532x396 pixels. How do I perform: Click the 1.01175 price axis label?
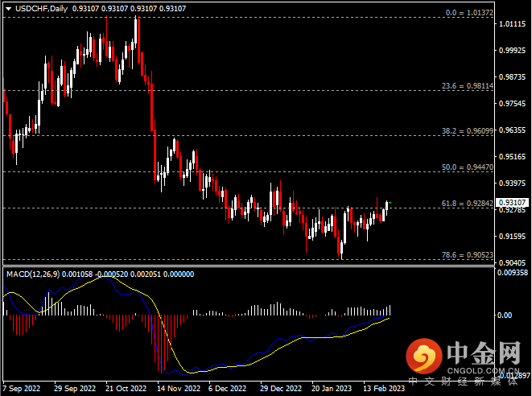coord(512,24)
